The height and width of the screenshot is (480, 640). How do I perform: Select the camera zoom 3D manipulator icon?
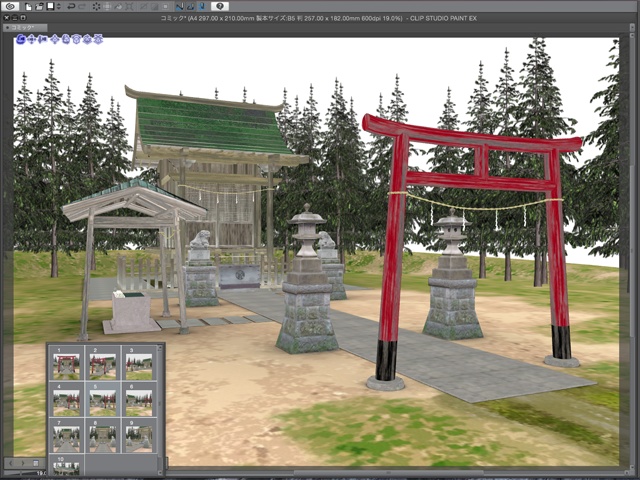point(42,39)
